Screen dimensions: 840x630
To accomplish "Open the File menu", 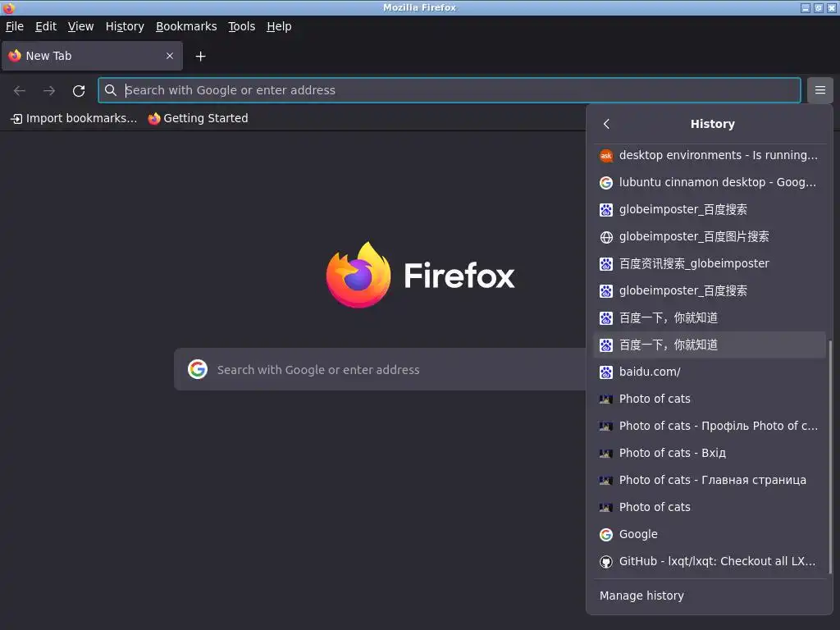I will click(x=15, y=26).
